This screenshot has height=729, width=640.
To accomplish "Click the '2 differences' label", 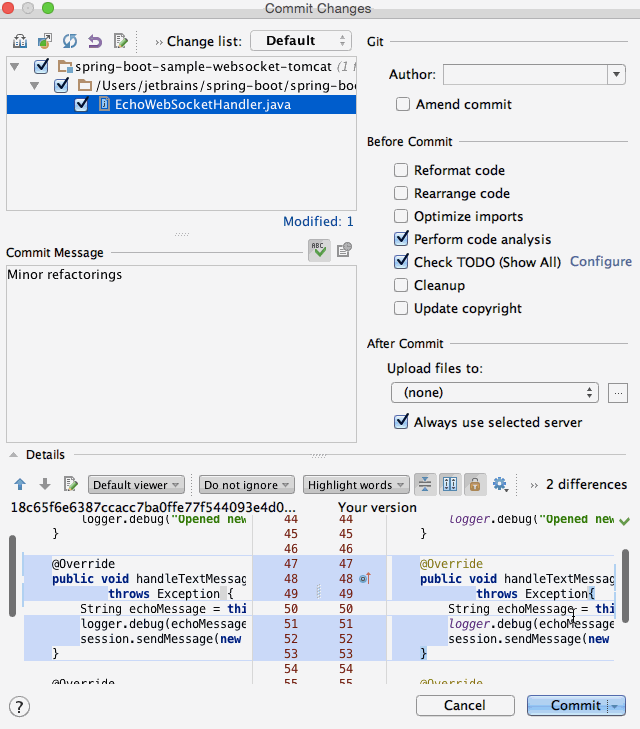I will tap(587, 484).
